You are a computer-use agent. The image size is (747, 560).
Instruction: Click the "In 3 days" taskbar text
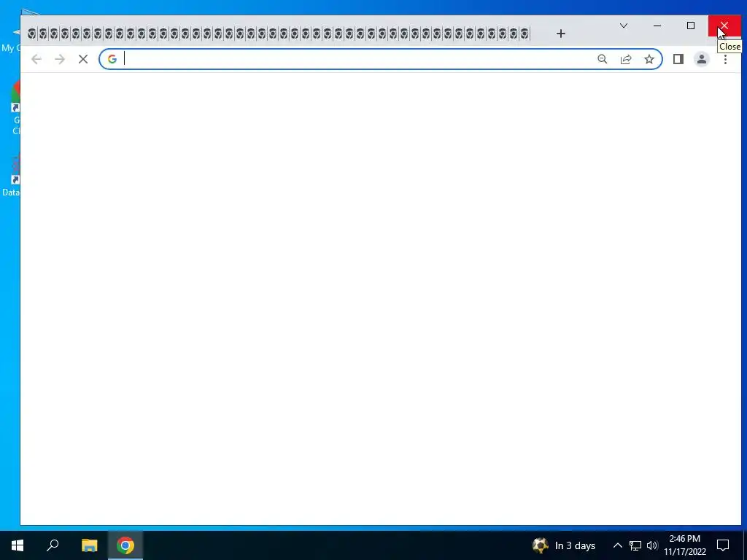pos(575,545)
